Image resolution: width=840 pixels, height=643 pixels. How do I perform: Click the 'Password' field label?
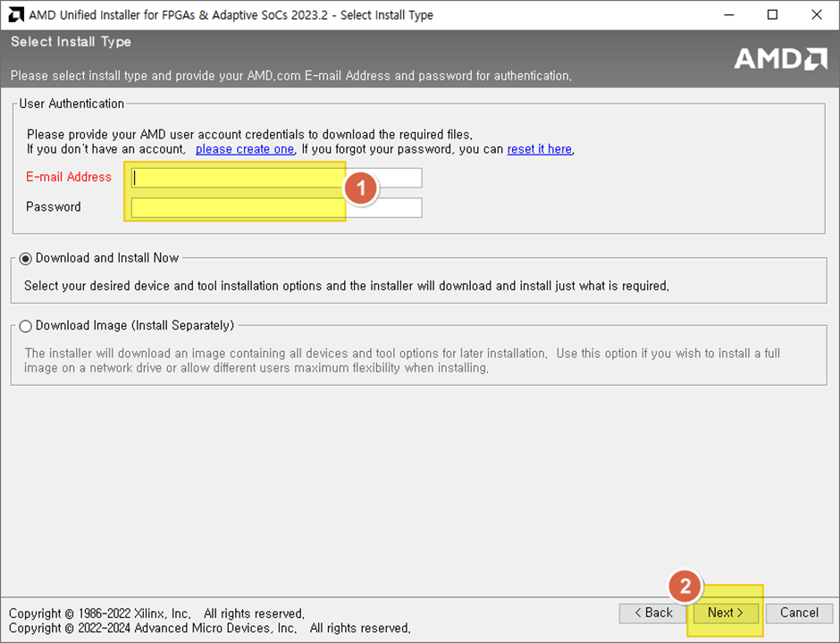tap(54, 206)
